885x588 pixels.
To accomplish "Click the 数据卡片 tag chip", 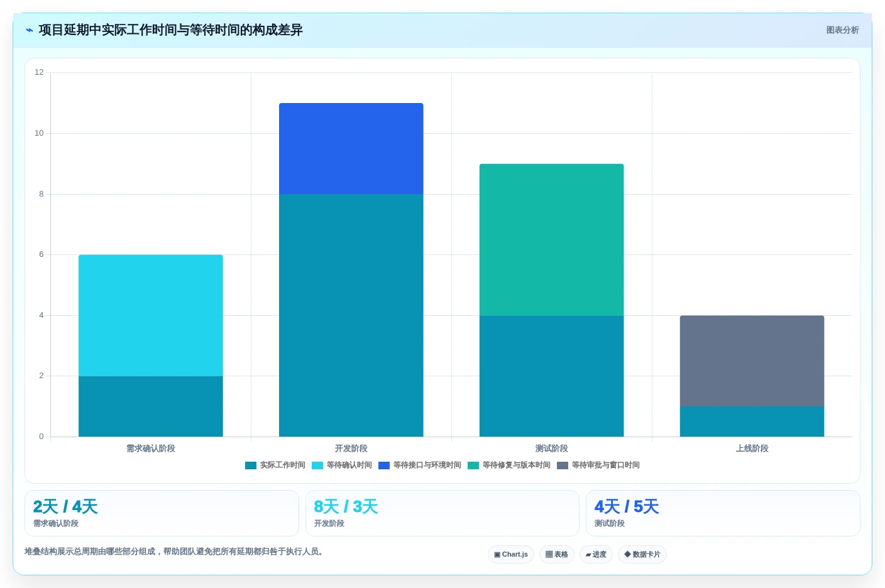I will click(x=642, y=555).
